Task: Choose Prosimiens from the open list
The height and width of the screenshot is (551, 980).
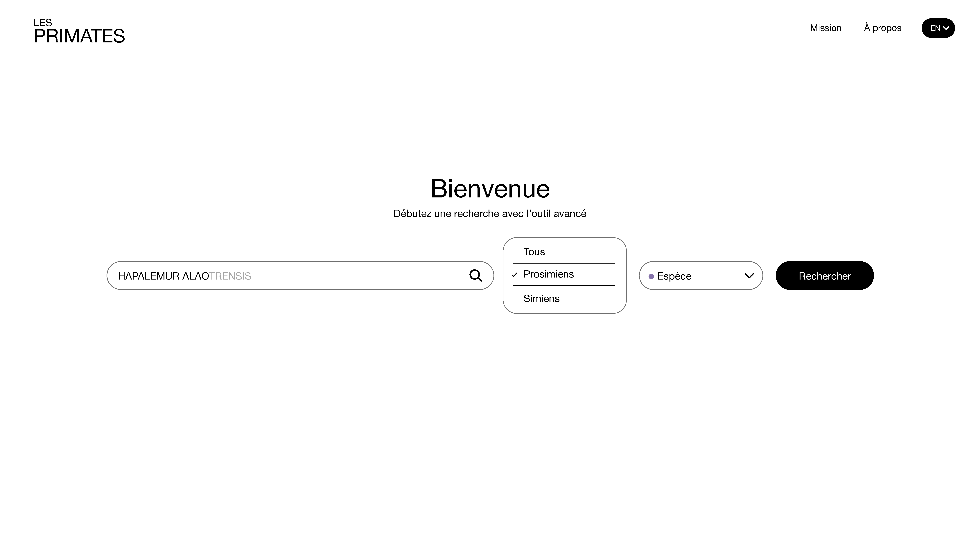Action: pyautogui.click(x=548, y=274)
